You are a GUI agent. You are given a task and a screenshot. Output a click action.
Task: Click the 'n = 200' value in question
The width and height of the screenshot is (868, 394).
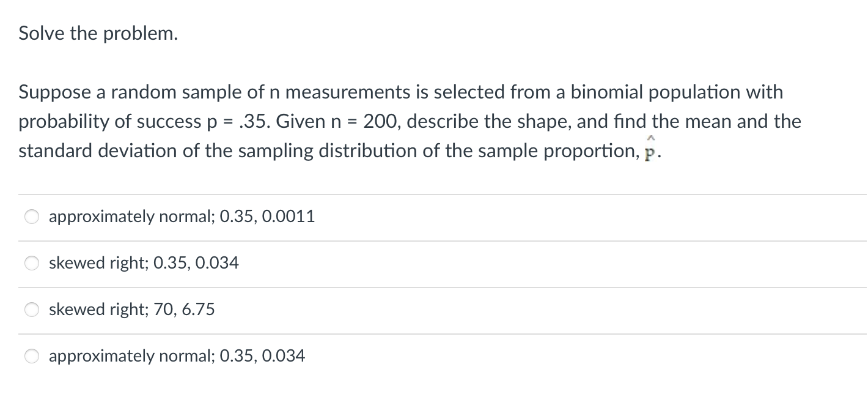(x=362, y=121)
